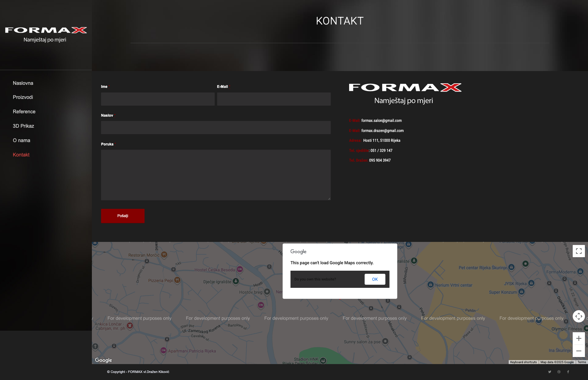Click the Hostel Češka Beseda marker
The image size is (588, 380).
tap(240, 269)
